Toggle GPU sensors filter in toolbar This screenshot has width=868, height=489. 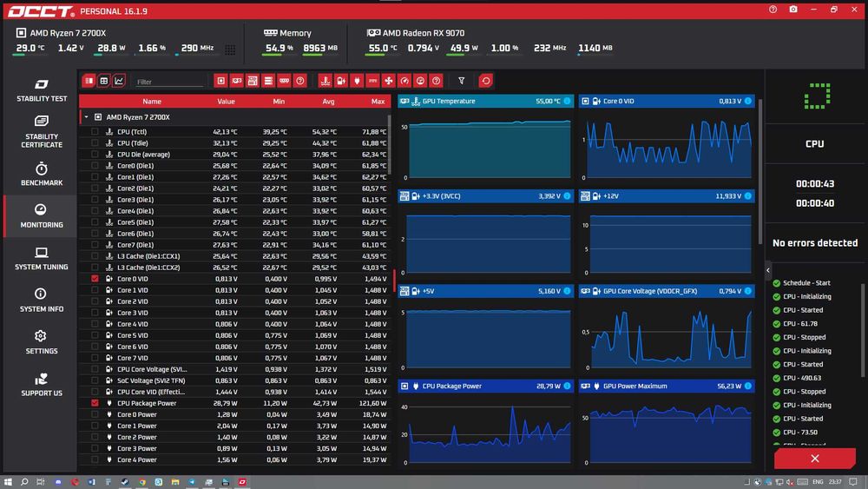coord(236,81)
